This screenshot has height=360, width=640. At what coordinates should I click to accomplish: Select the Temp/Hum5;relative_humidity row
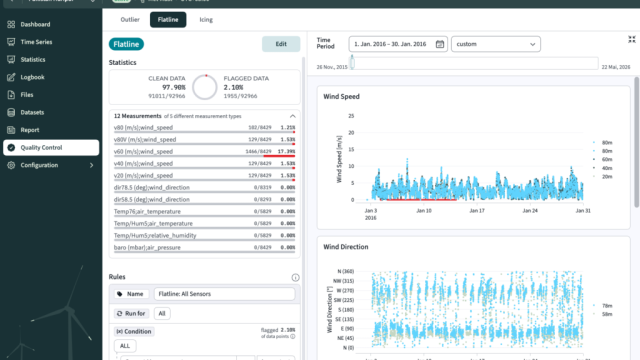click(x=204, y=236)
